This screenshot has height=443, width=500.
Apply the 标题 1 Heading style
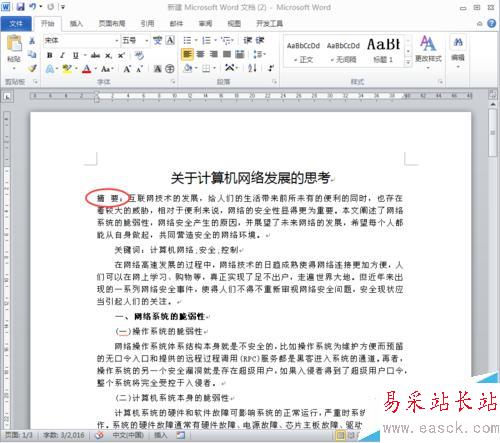pyautogui.click(x=383, y=51)
